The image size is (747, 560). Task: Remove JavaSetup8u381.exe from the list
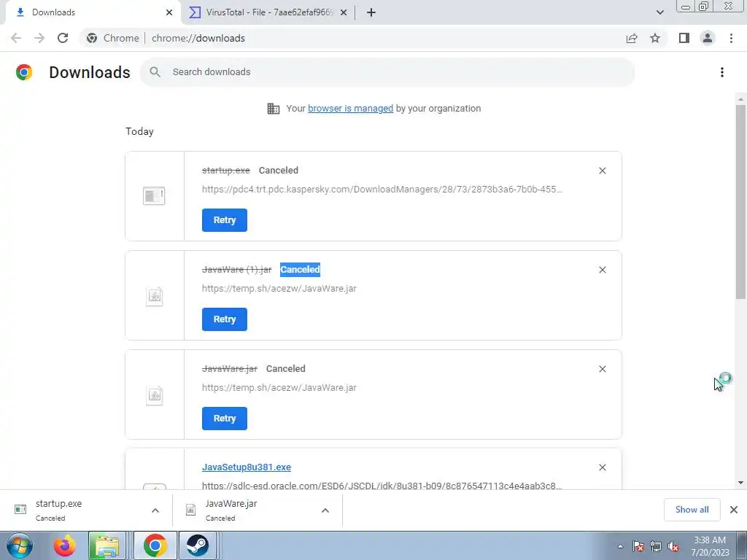tap(602, 467)
